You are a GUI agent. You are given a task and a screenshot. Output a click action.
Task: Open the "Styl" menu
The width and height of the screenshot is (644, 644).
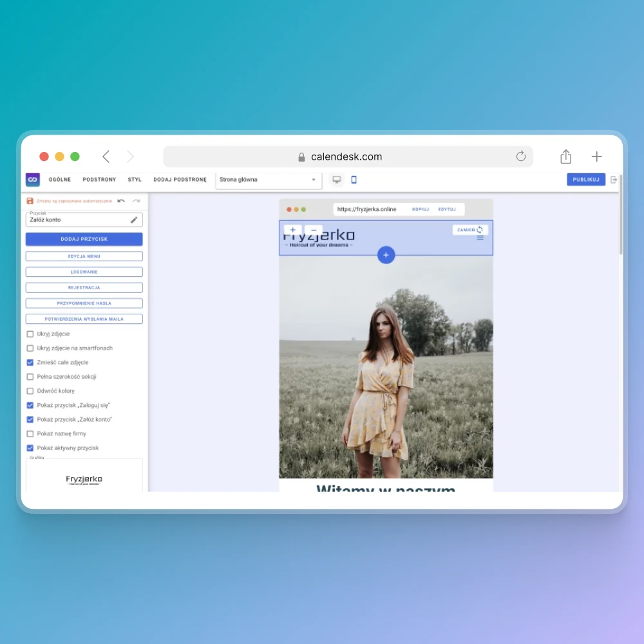tap(135, 180)
